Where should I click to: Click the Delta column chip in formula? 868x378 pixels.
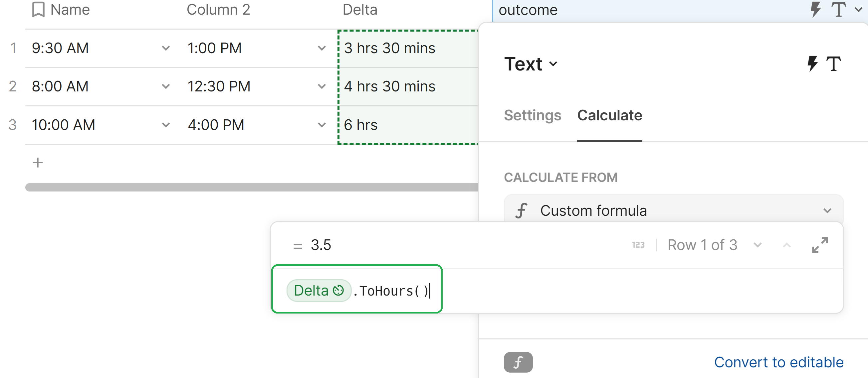[x=318, y=291]
